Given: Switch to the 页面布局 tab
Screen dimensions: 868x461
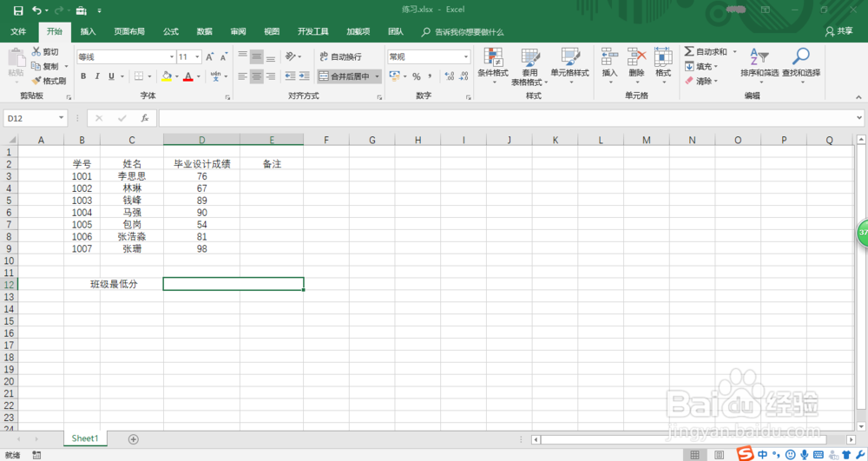Looking at the screenshot, I should click(x=129, y=31).
